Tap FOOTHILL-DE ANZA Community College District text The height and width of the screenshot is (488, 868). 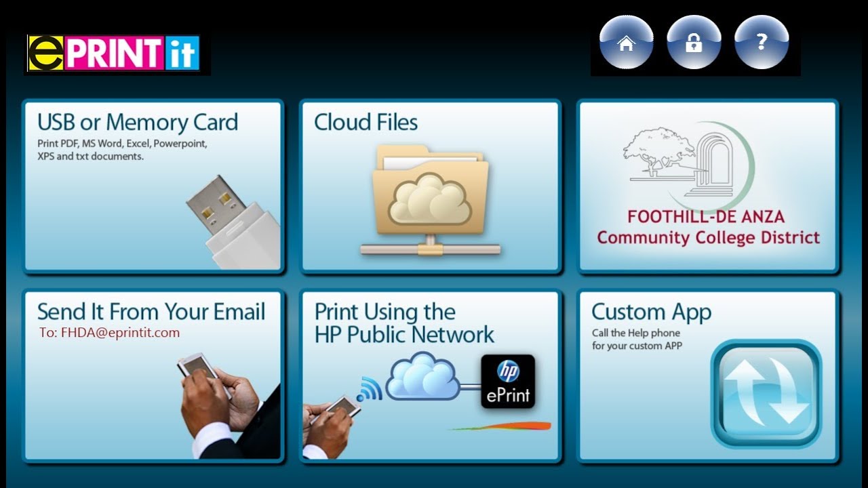click(x=708, y=228)
